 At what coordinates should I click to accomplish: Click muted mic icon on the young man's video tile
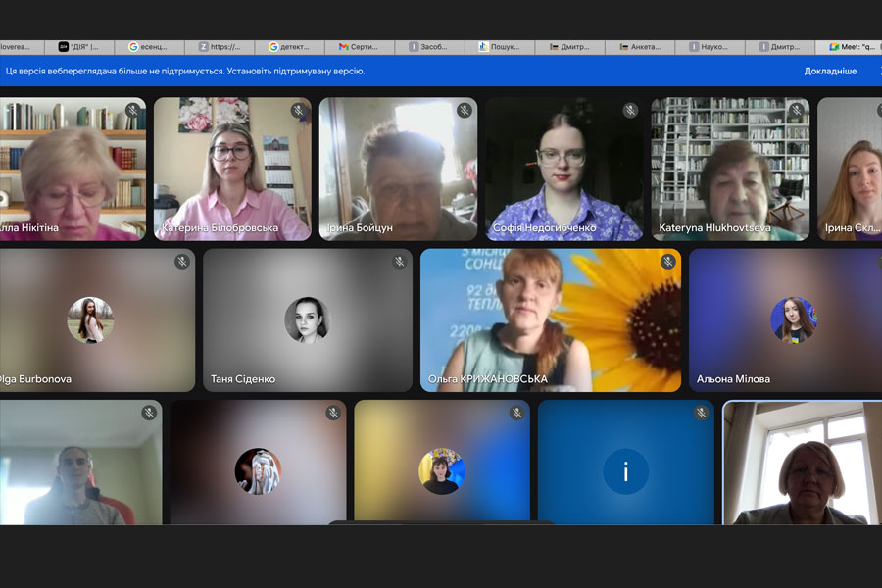[149, 413]
